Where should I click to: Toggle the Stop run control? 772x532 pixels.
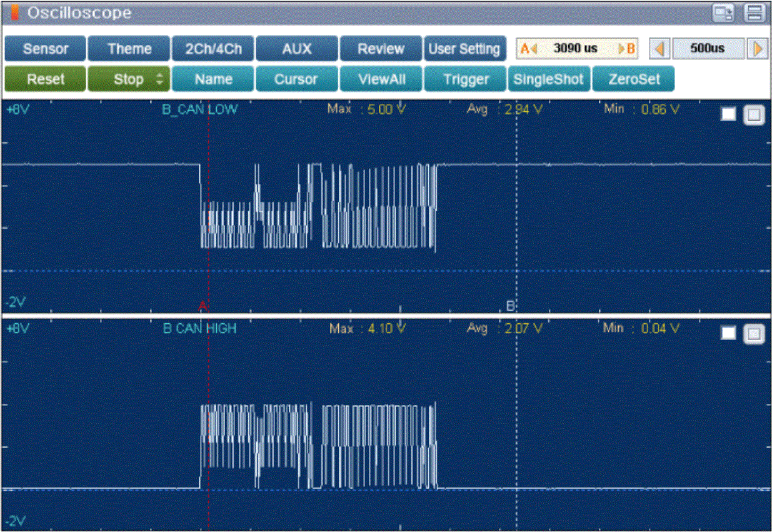point(128,79)
